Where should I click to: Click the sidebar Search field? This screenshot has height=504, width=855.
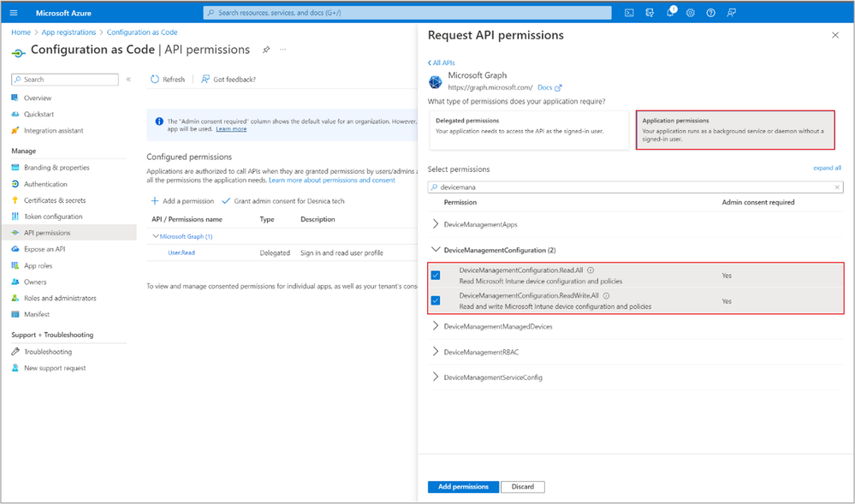[65, 80]
